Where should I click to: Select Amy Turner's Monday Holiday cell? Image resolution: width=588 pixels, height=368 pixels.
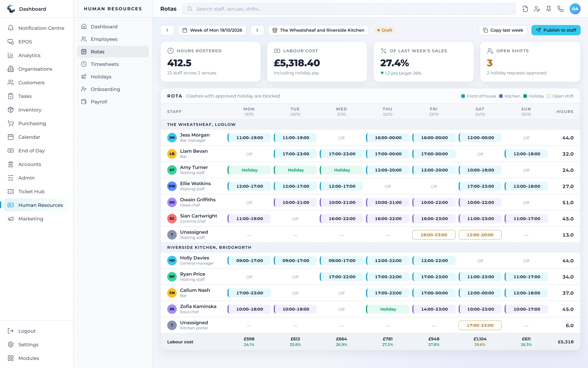[249, 170]
